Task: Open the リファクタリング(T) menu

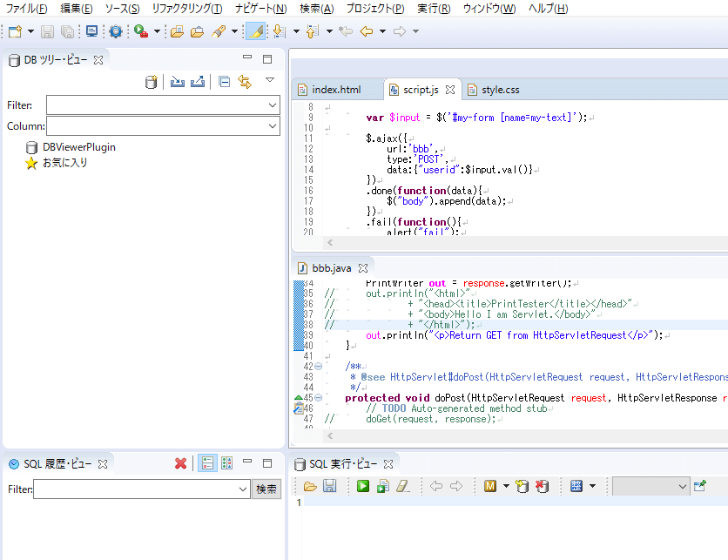Action: click(x=187, y=9)
